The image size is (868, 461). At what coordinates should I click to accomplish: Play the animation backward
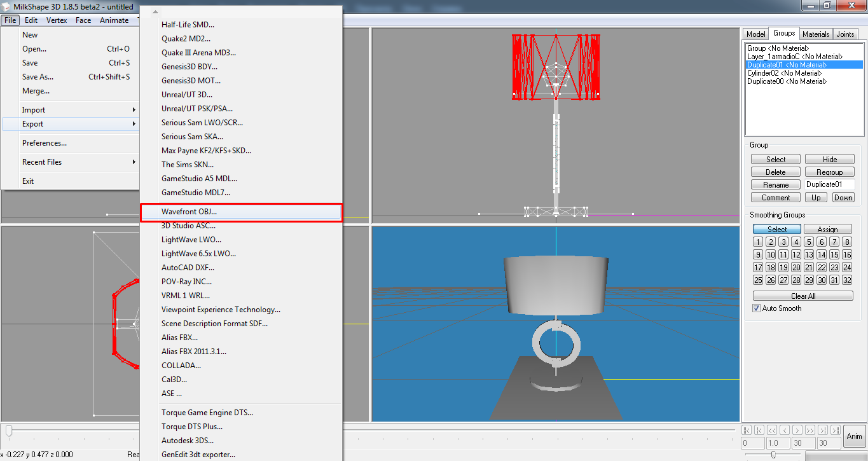pyautogui.click(x=772, y=430)
